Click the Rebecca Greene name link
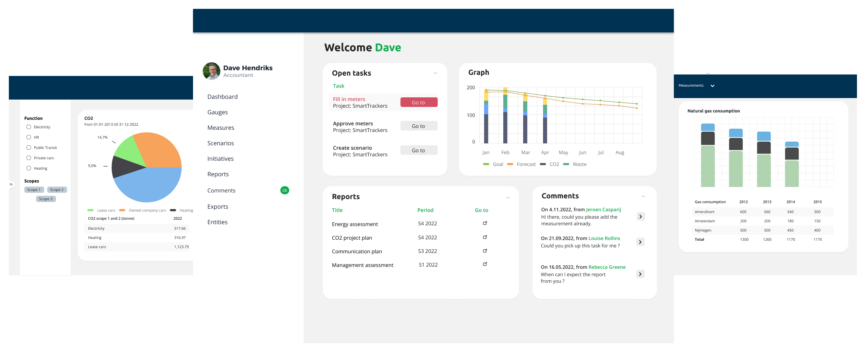Image resolution: width=868 pixels, height=351 pixels. point(607,267)
